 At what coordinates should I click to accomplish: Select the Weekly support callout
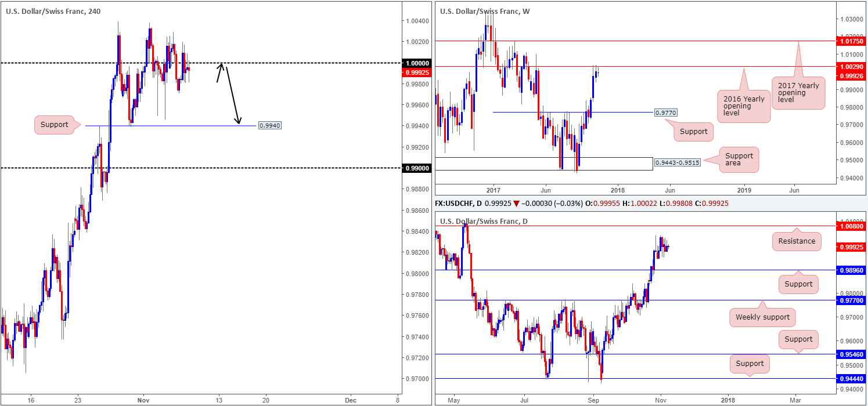tap(762, 317)
